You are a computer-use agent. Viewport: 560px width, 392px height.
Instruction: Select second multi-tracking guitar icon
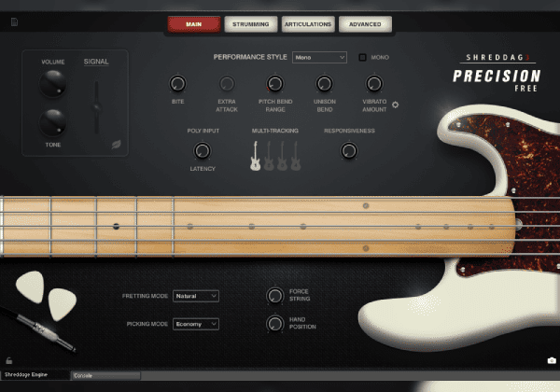(x=269, y=156)
